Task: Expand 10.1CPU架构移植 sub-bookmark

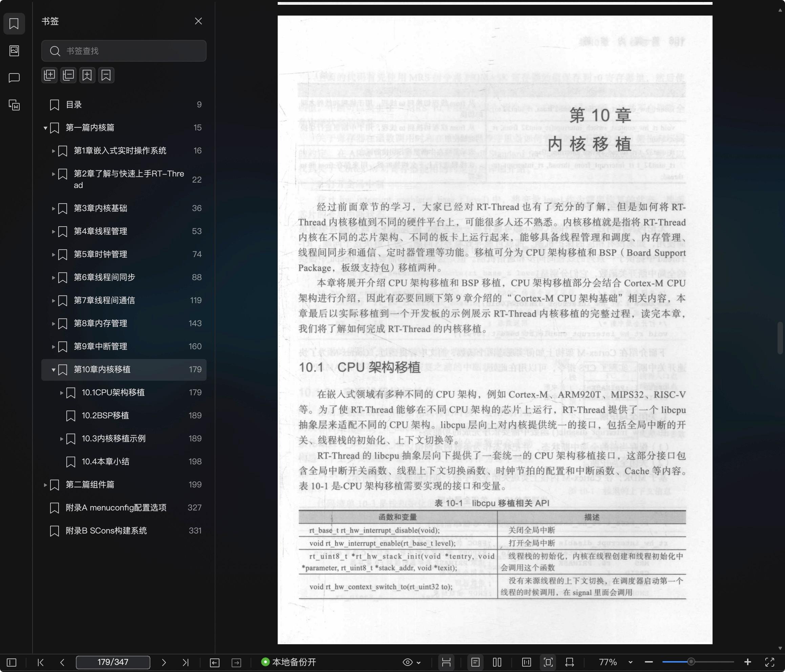Action: (61, 393)
